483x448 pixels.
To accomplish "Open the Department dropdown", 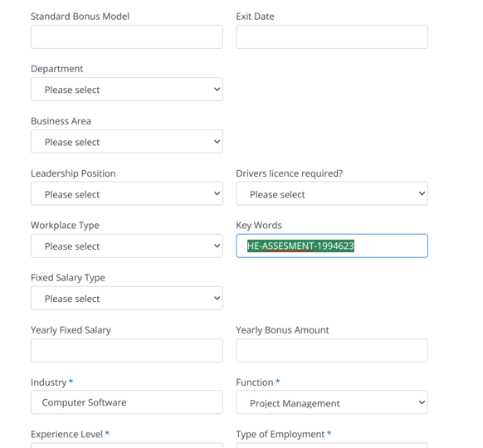I will click(x=127, y=90).
